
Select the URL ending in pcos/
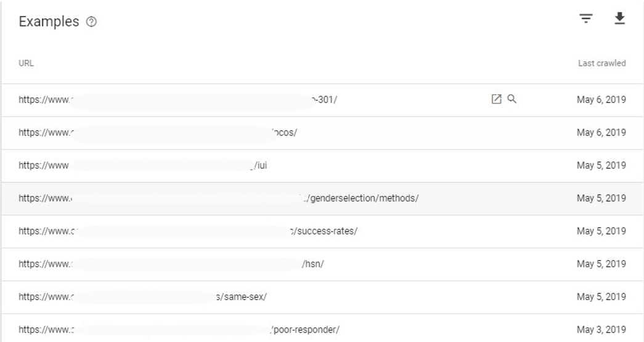pos(158,132)
